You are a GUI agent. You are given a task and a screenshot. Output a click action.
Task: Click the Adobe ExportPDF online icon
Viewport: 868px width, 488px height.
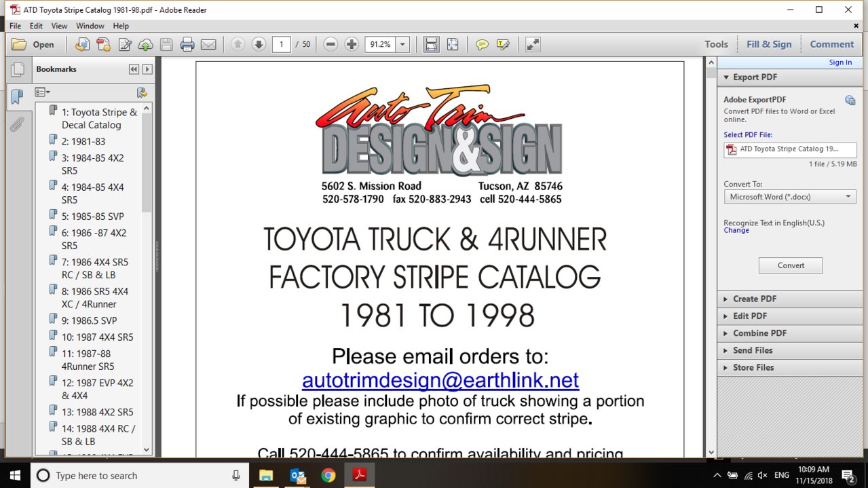pos(850,100)
